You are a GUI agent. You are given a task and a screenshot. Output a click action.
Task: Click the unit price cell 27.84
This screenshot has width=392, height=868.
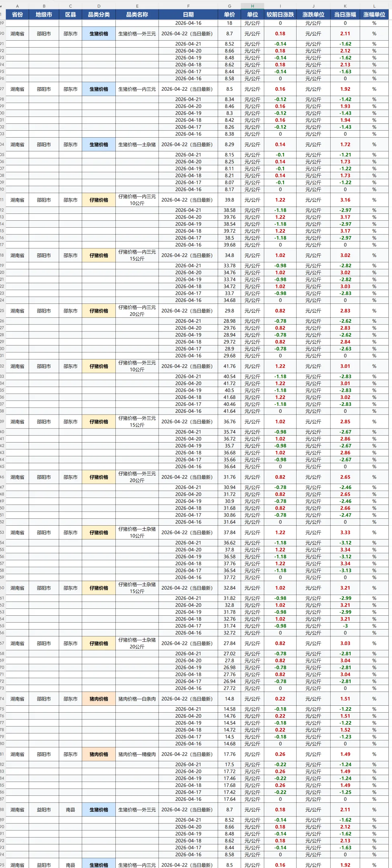[229, 643]
